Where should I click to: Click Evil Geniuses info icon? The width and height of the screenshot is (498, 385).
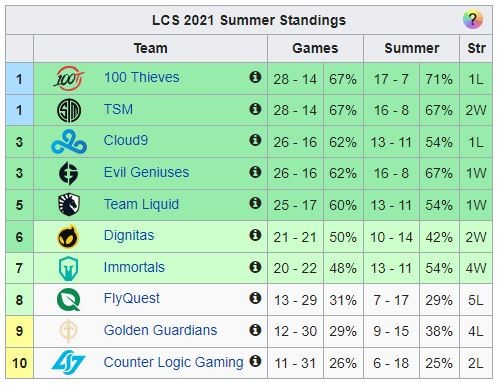click(x=255, y=172)
